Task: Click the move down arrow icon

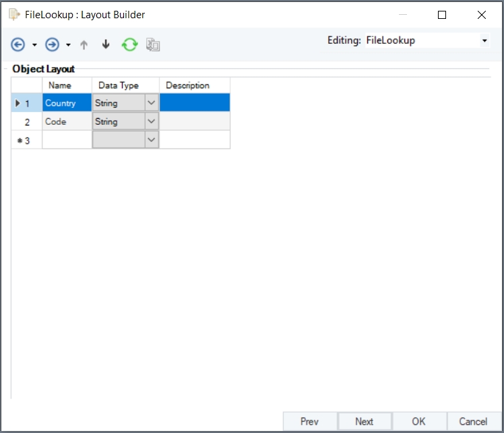Action: point(105,45)
